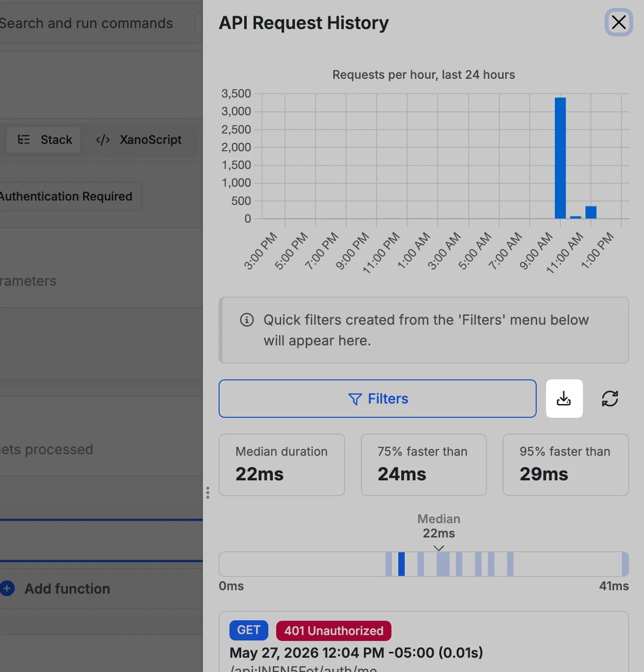The image size is (644, 672).
Task: Select the tallest bar in requests chart
Action: tap(560, 158)
